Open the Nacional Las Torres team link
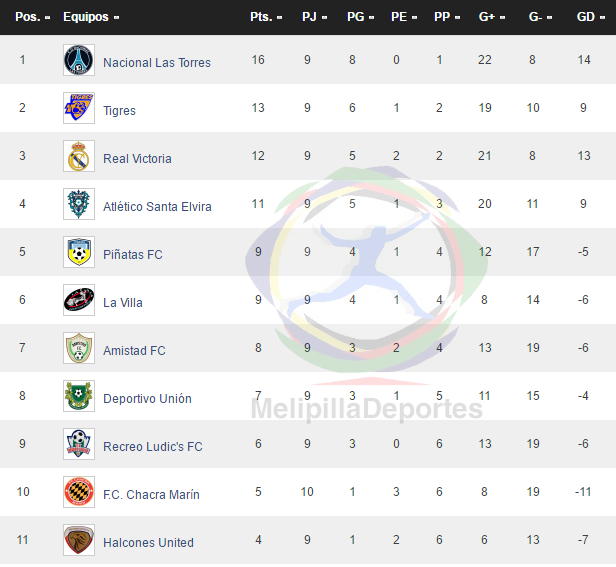 tap(157, 63)
